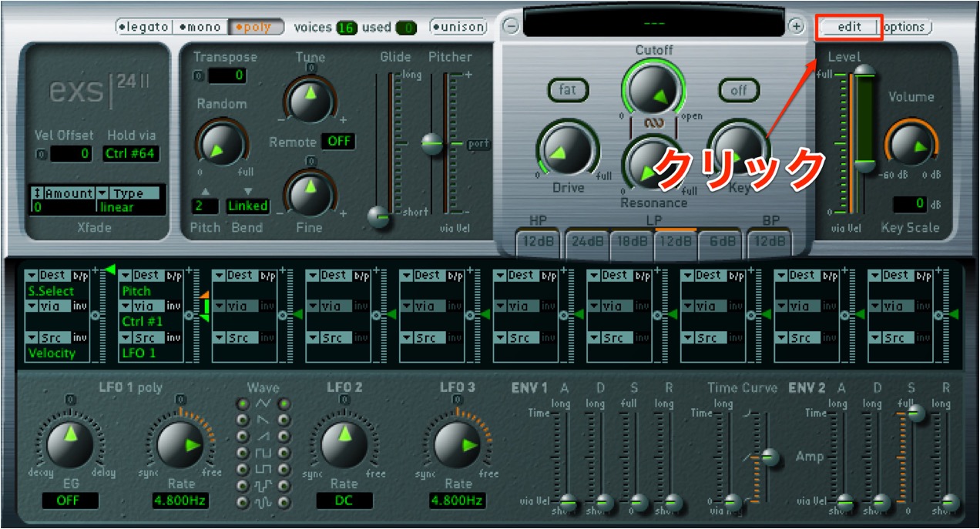The image size is (980, 529).
Task: Click the LFO 1 EG knob
Action: (70, 443)
